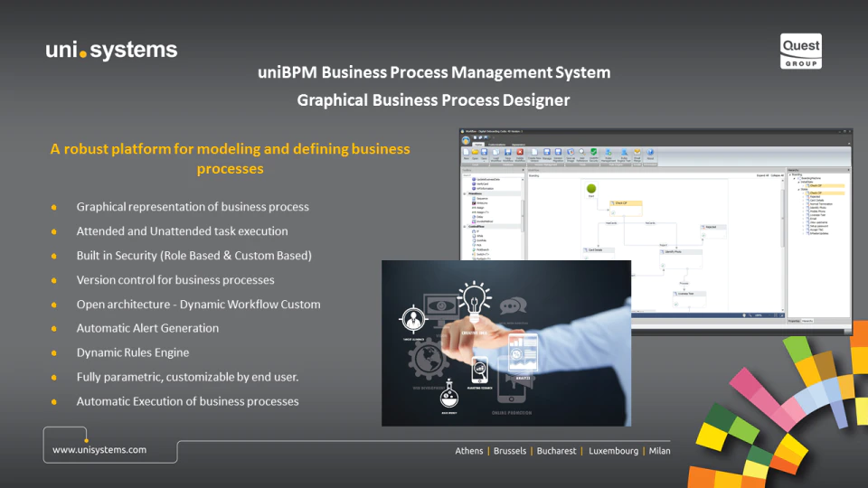Viewport: 868px width, 488px height.
Task: Click the InvokeMethod toolbox item
Action: click(x=485, y=221)
